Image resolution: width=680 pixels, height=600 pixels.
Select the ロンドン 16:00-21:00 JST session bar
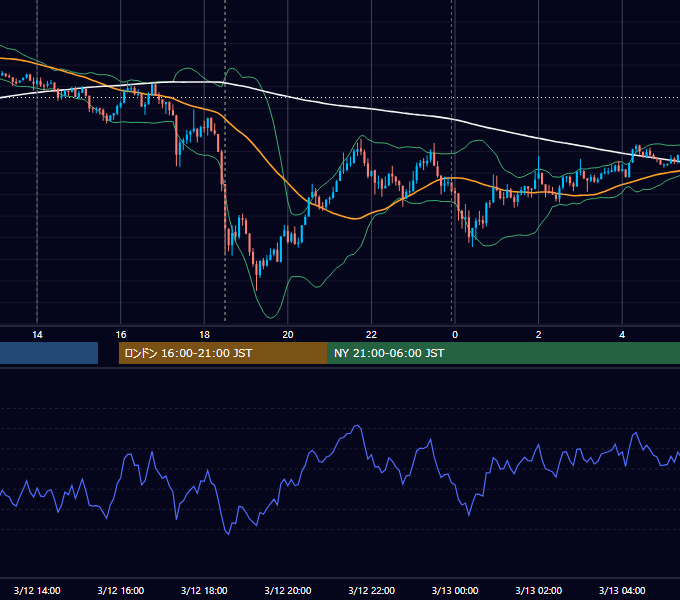[223, 353]
